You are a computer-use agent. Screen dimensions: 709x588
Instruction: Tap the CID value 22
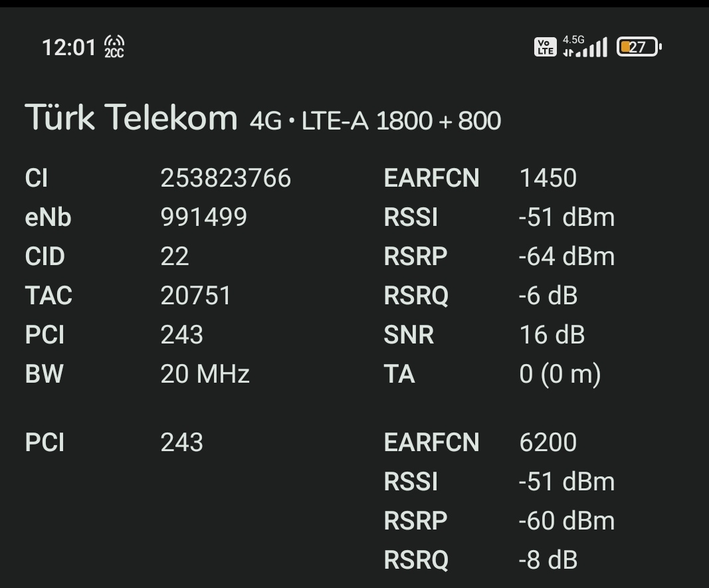[175, 256]
